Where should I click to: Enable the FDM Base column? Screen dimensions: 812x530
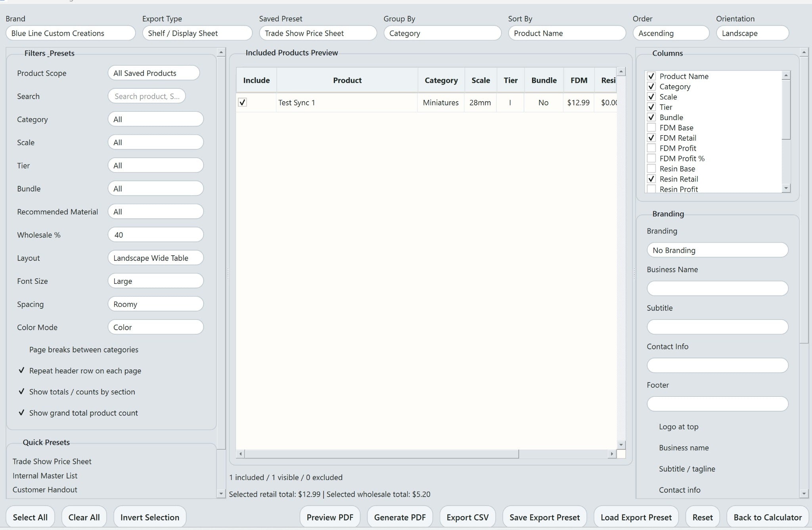point(651,128)
